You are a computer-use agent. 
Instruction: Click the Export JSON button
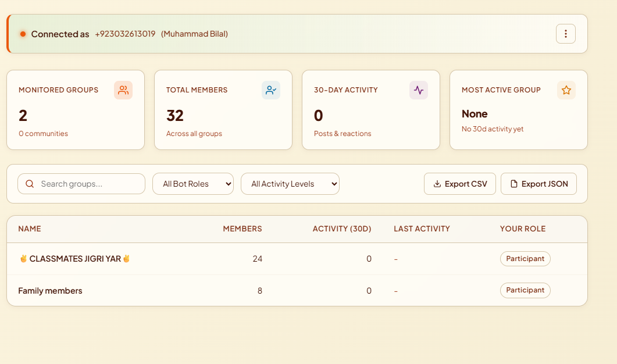(x=538, y=184)
